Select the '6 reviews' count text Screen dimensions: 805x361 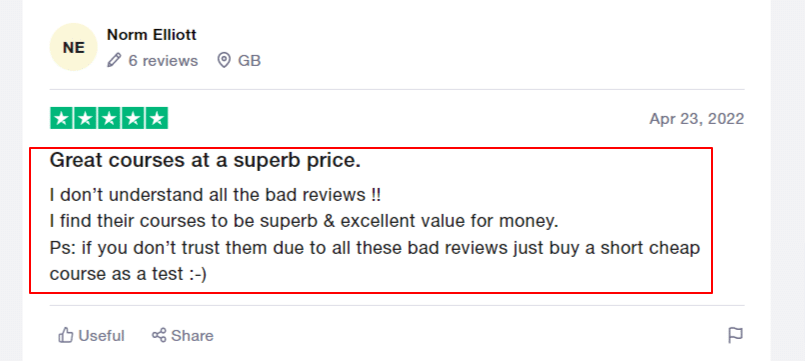point(163,61)
